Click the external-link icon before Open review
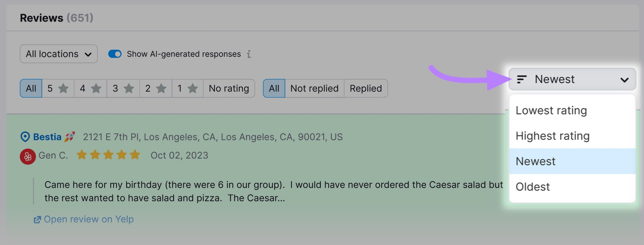Viewport: 644px width, 245px height. click(37, 219)
